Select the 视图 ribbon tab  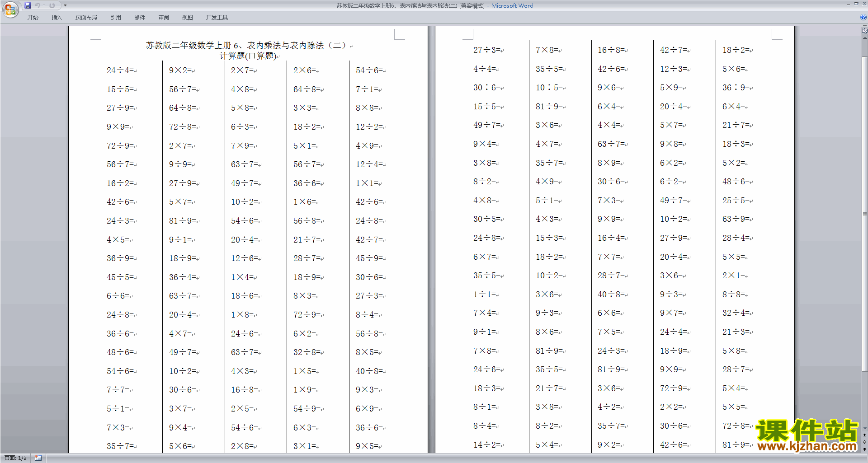(x=188, y=18)
